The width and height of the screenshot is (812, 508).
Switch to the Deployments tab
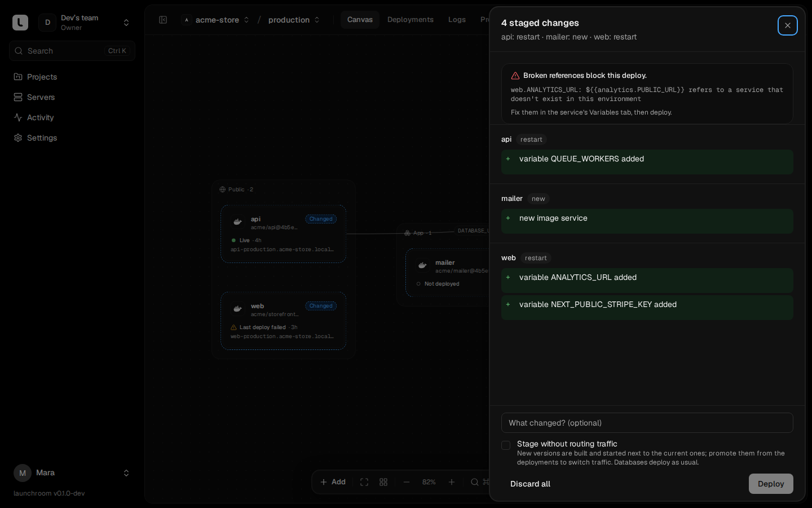click(x=411, y=20)
